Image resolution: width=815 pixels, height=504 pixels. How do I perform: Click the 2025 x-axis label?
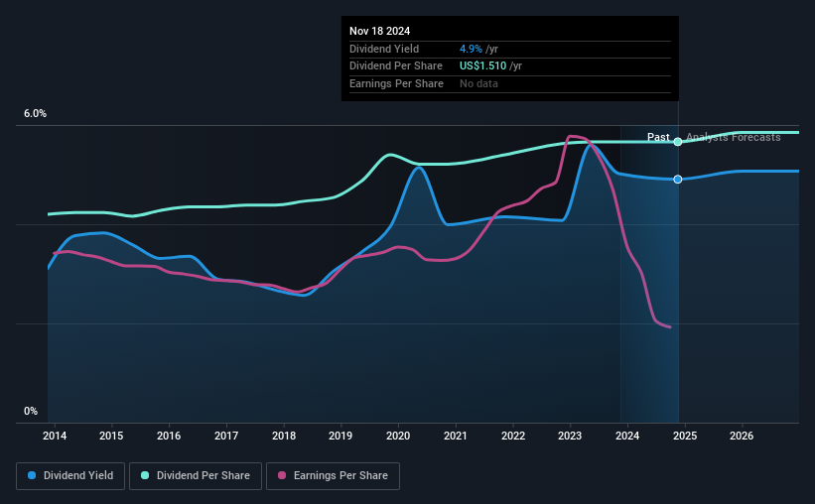click(685, 436)
